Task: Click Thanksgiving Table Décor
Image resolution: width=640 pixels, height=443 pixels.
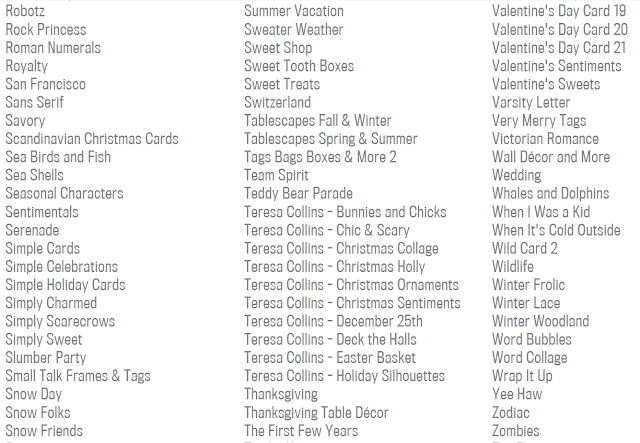Action: click(x=316, y=412)
